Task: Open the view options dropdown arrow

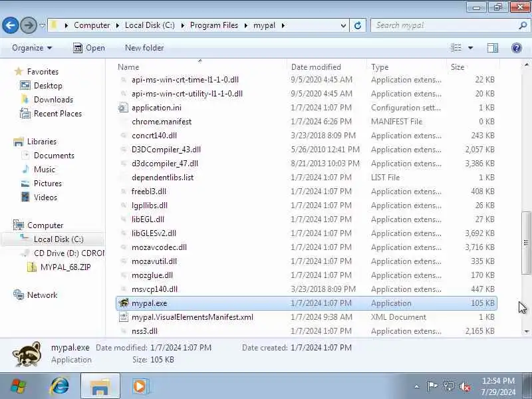Action: (471, 48)
